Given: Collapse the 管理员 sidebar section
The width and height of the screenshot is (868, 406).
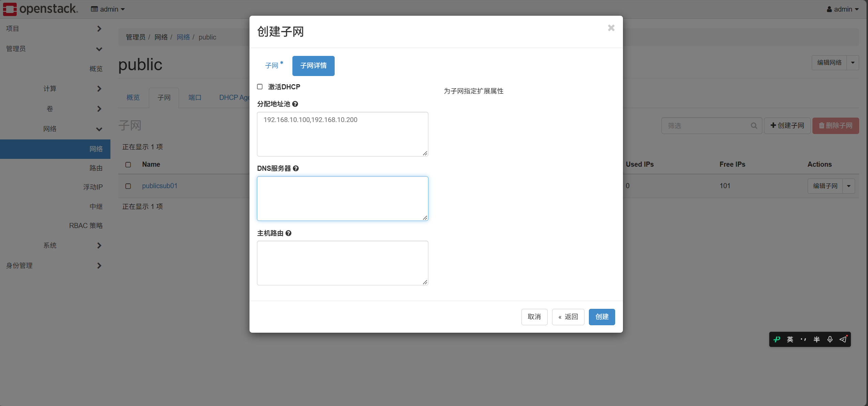Looking at the screenshot, I should [55, 49].
